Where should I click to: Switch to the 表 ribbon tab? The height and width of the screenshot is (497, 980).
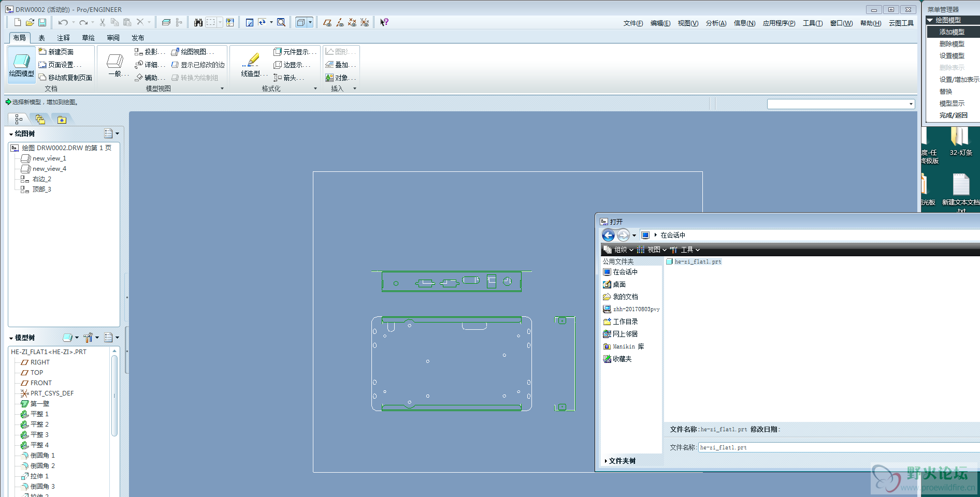[x=41, y=38]
